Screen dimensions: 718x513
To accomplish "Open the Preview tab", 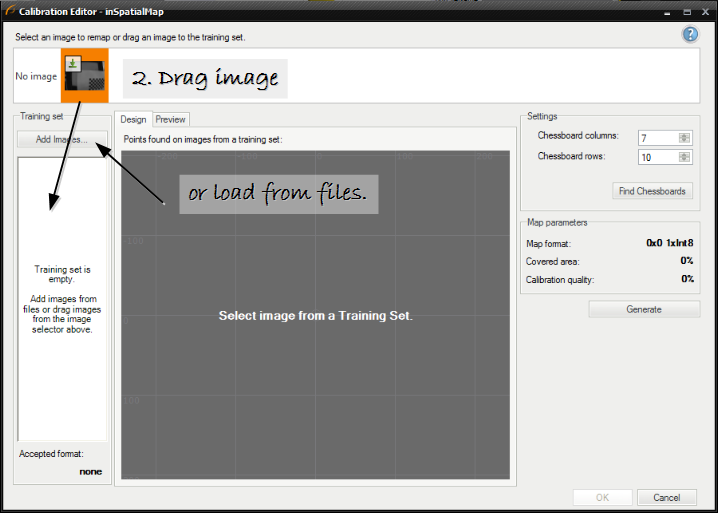I will tap(171, 119).
